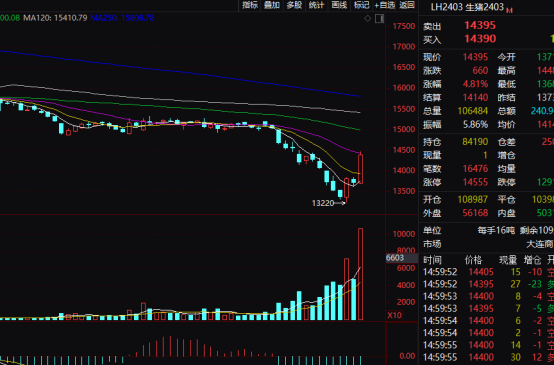Click the X10 volume scale label
The height and width of the screenshot is (365, 554).
point(394,315)
